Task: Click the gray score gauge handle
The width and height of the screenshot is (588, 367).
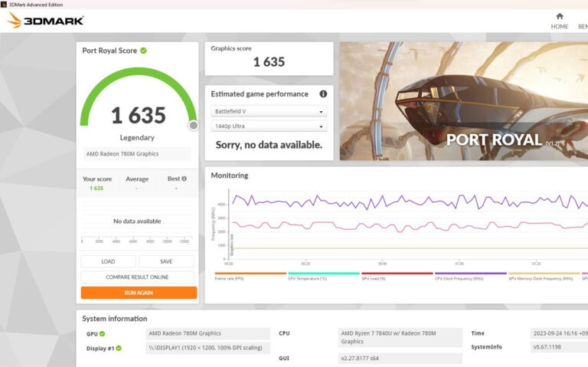Action: click(194, 125)
